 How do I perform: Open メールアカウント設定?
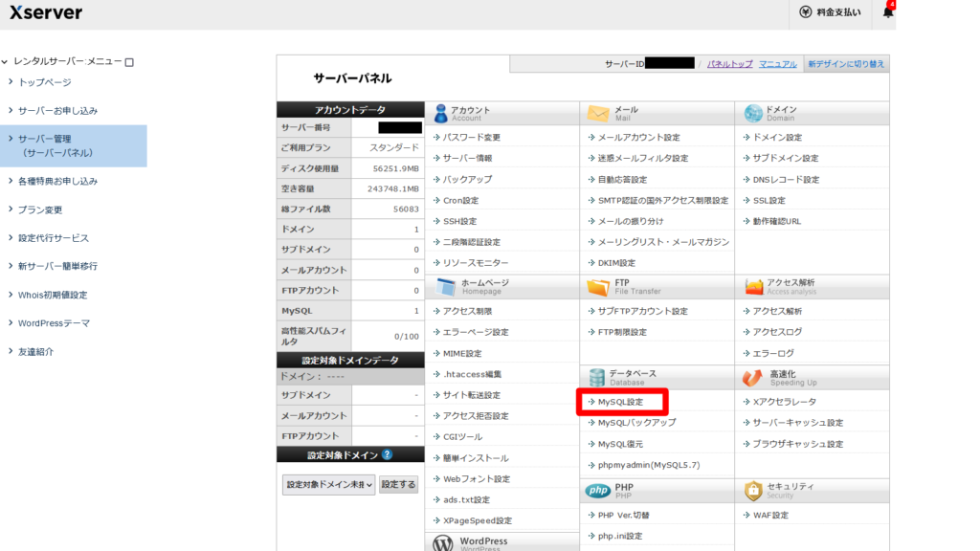638,138
